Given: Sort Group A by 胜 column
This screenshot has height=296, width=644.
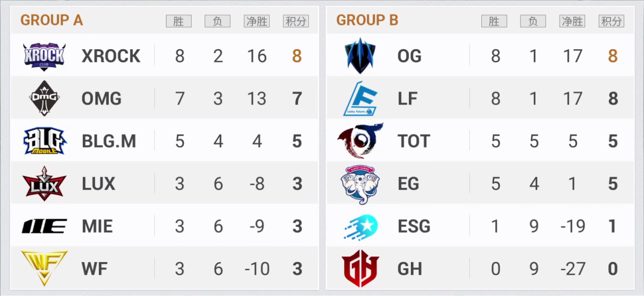Looking at the screenshot, I should coord(179,21).
